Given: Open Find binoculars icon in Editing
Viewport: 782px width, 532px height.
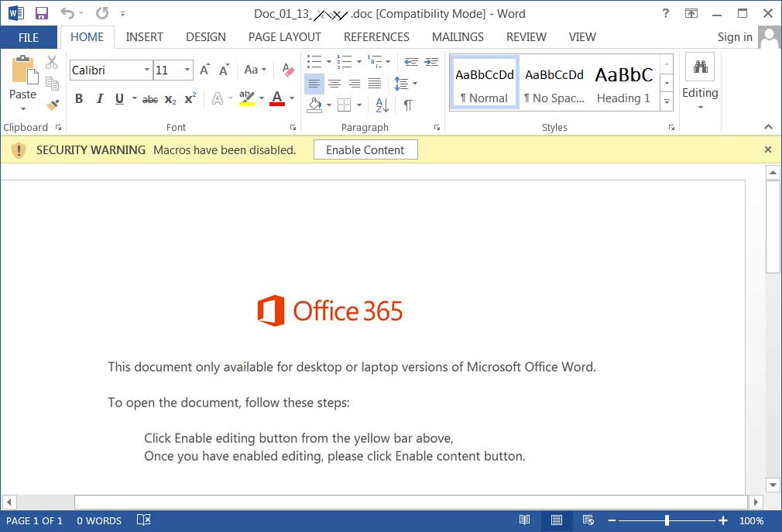Looking at the screenshot, I should (x=700, y=67).
